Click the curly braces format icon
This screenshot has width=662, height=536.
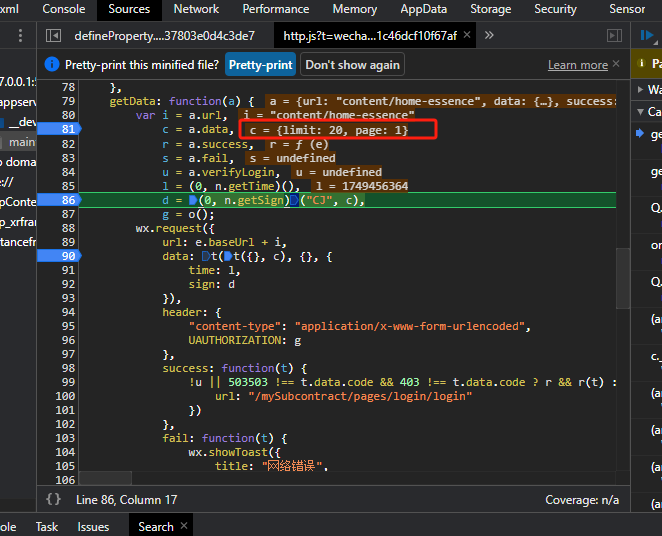53,500
